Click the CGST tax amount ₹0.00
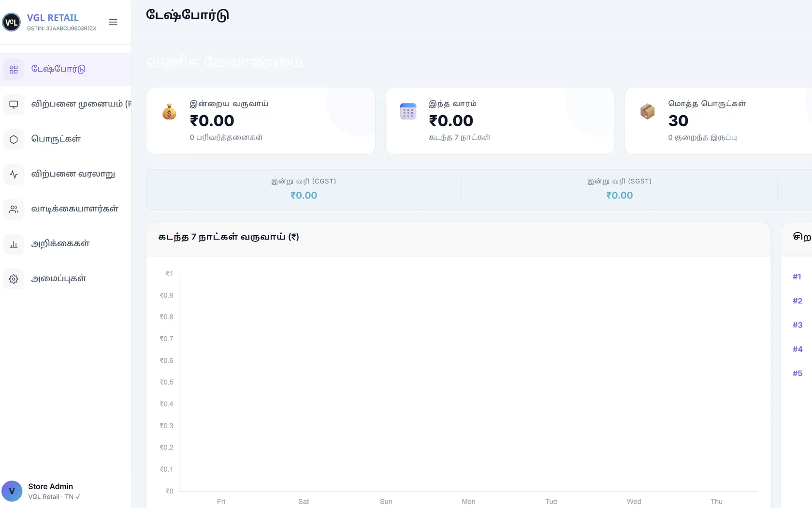812x508 pixels. pos(304,195)
